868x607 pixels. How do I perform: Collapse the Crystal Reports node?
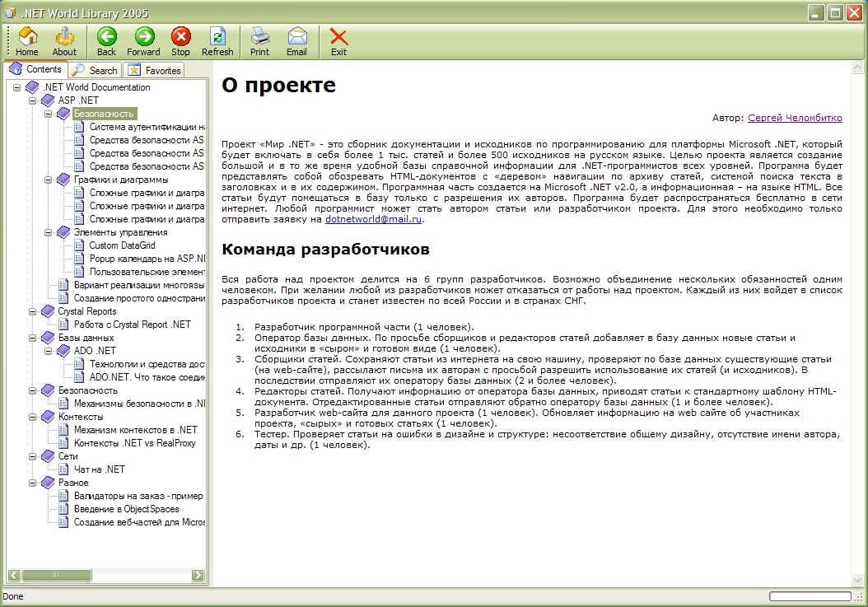point(33,312)
